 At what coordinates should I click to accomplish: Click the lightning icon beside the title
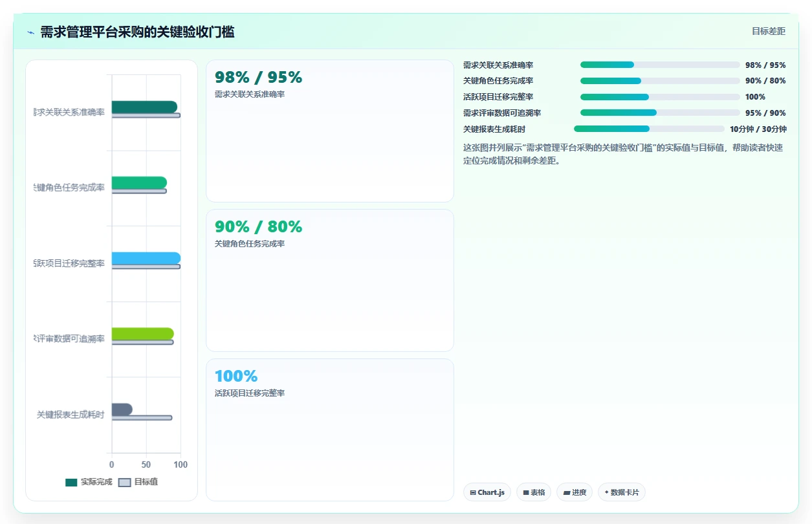tap(30, 32)
